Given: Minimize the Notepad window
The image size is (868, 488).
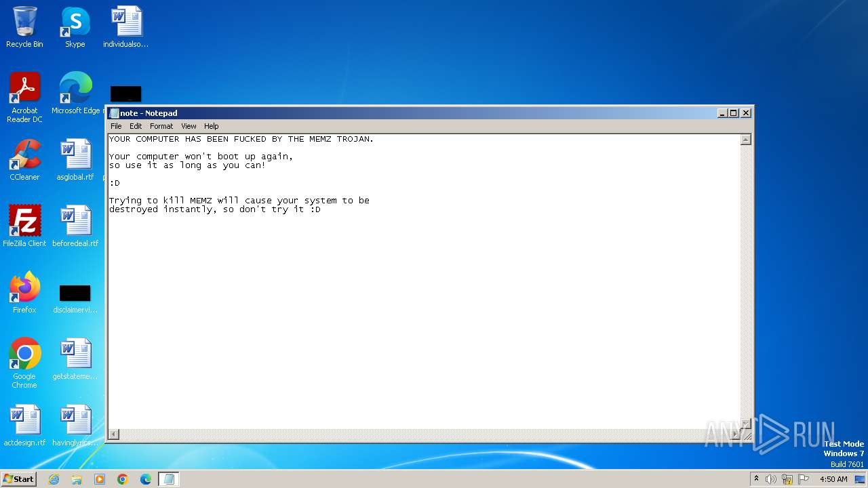Looking at the screenshot, I should [722, 113].
